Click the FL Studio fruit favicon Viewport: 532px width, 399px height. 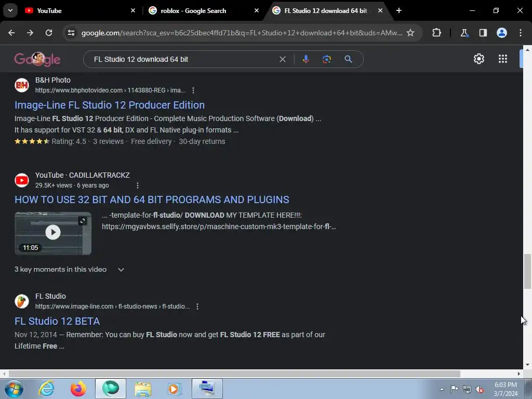tap(22, 301)
